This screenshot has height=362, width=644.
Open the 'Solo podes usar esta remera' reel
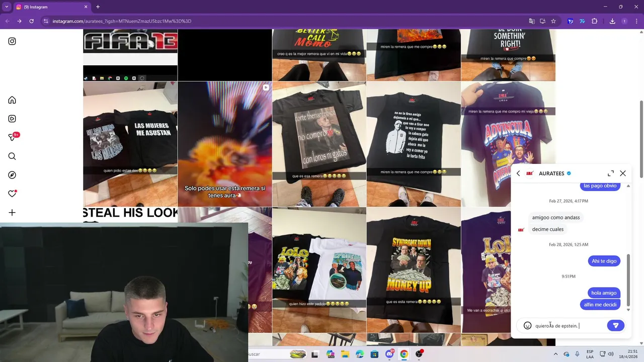[x=225, y=144]
